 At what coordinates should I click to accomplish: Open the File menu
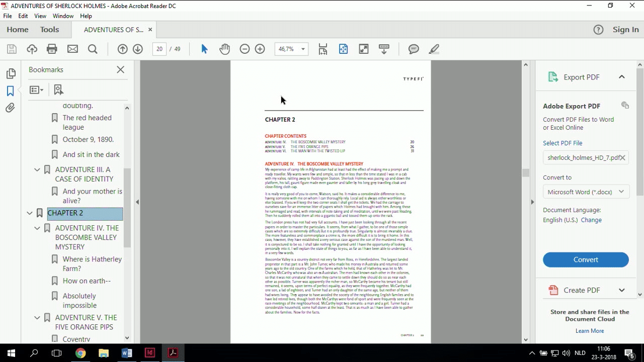pyautogui.click(x=8, y=16)
